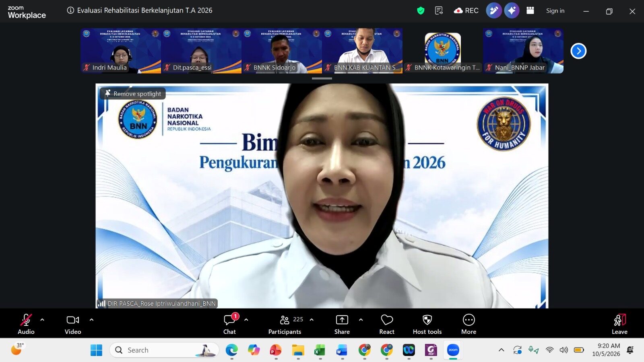This screenshot has width=644, height=362.
Task: Click the Zoom Workplace logo
Action: [x=27, y=12]
